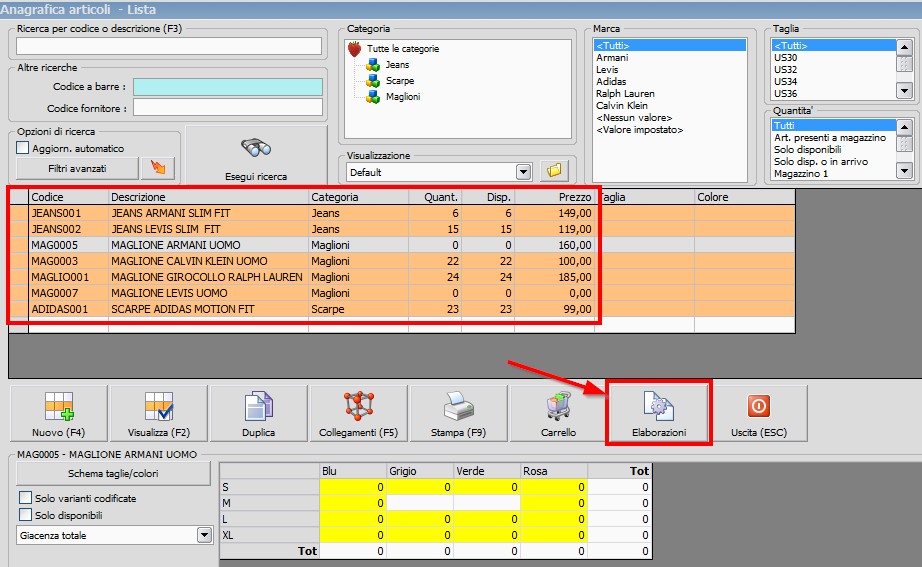Select <Nessun valore> in Marca list
The width and height of the screenshot is (922, 567).
pyautogui.click(x=634, y=118)
